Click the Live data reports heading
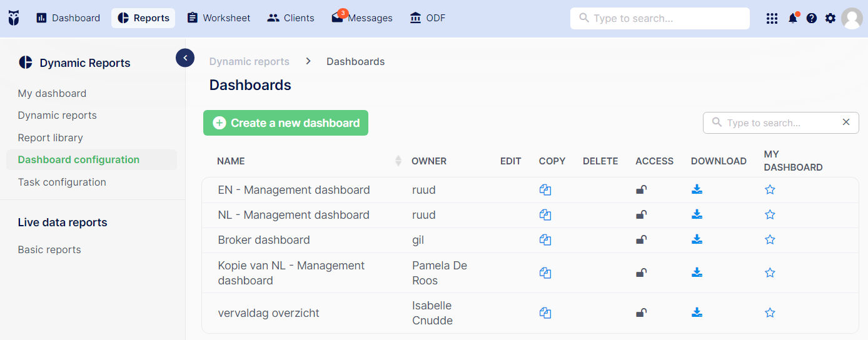This screenshot has height=340, width=868. tap(63, 222)
